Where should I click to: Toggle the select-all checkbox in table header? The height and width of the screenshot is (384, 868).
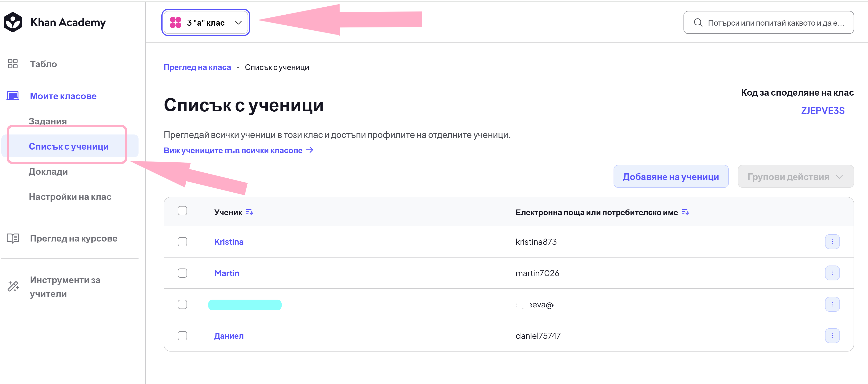(182, 211)
